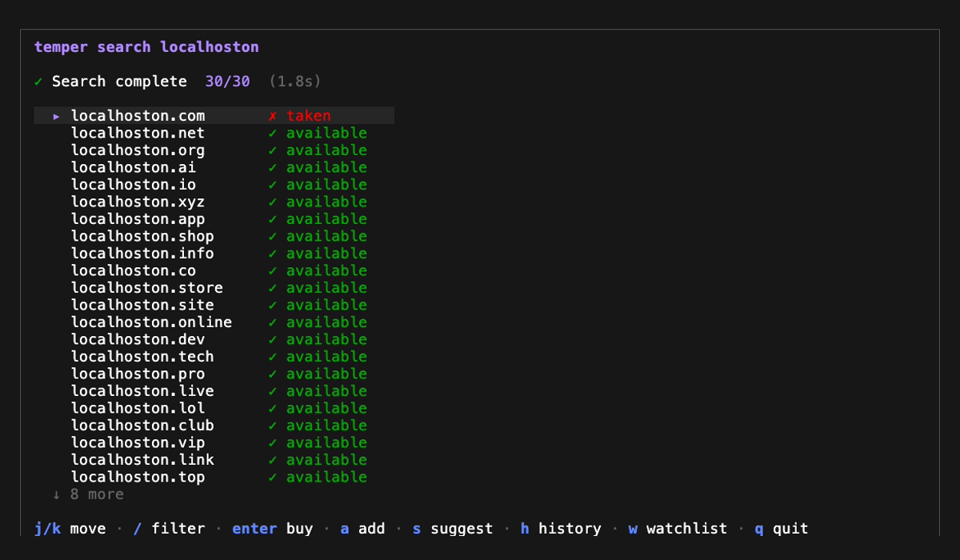Select the localhoston.com row
Screen dimensions: 960x560
point(214,116)
